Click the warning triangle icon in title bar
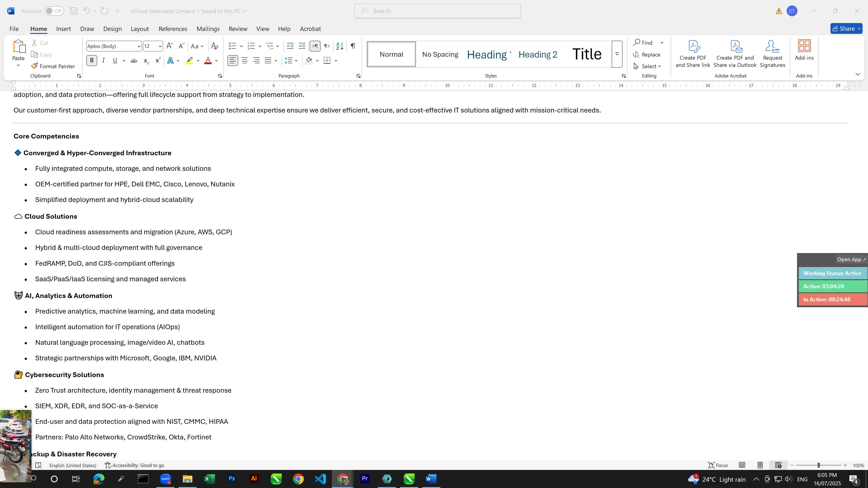The height and width of the screenshot is (488, 868). pos(779,11)
